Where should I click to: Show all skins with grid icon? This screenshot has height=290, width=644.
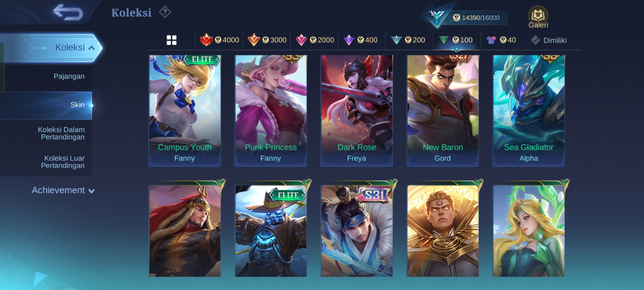tap(171, 40)
